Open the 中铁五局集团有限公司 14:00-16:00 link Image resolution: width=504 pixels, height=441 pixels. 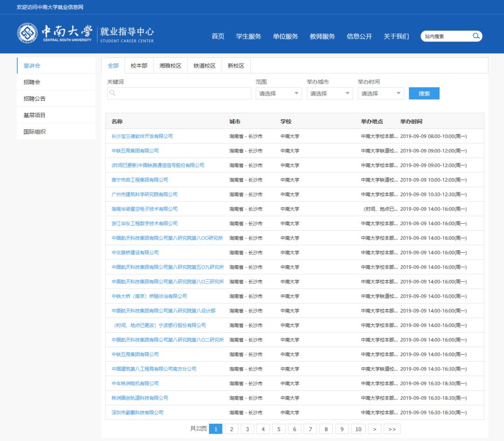tap(135, 354)
